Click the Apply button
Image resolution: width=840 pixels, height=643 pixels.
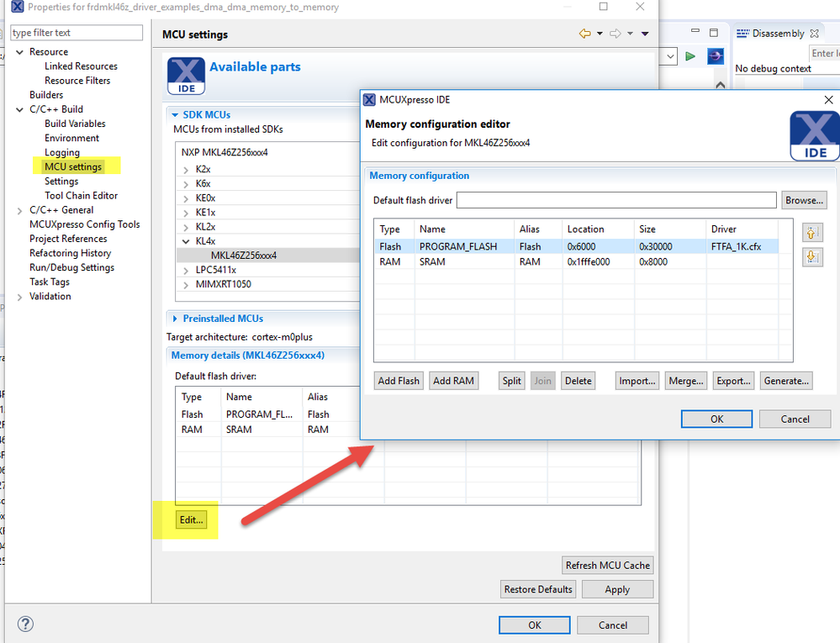click(x=617, y=589)
